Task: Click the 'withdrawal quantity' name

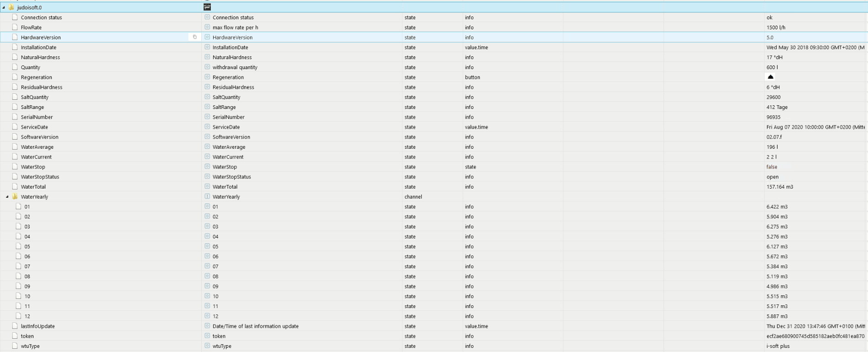Action: coord(235,67)
